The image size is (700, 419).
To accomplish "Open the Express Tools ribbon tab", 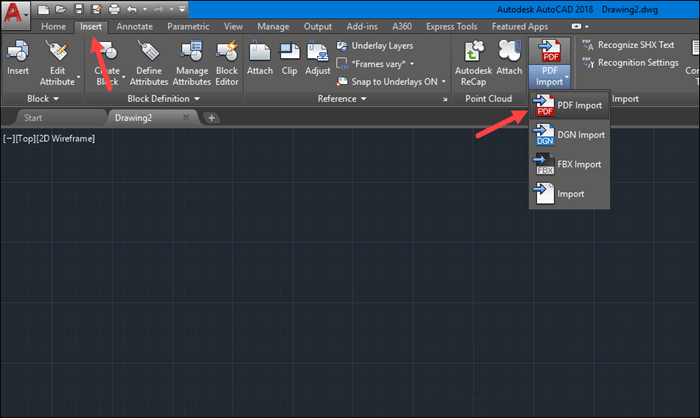I will (455, 26).
